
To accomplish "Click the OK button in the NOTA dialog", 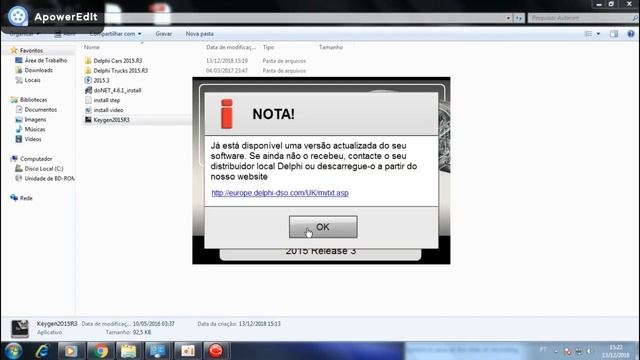I will coord(323,227).
